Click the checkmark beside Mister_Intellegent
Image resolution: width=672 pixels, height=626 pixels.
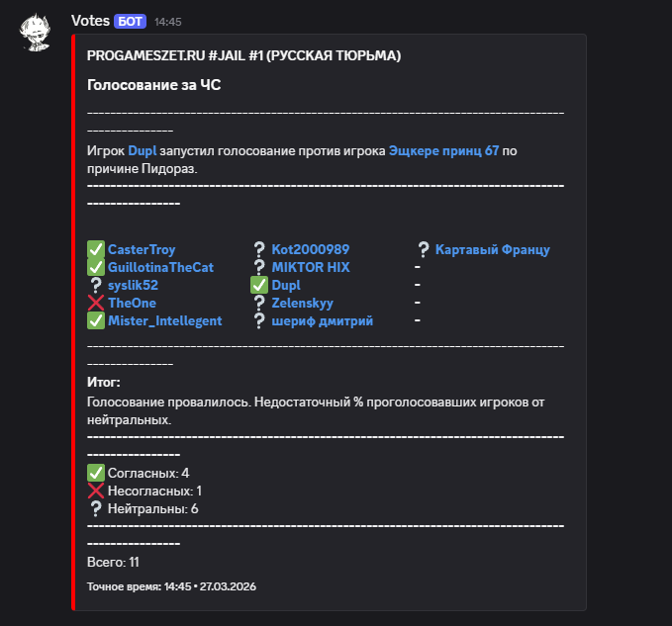point(96,320)
